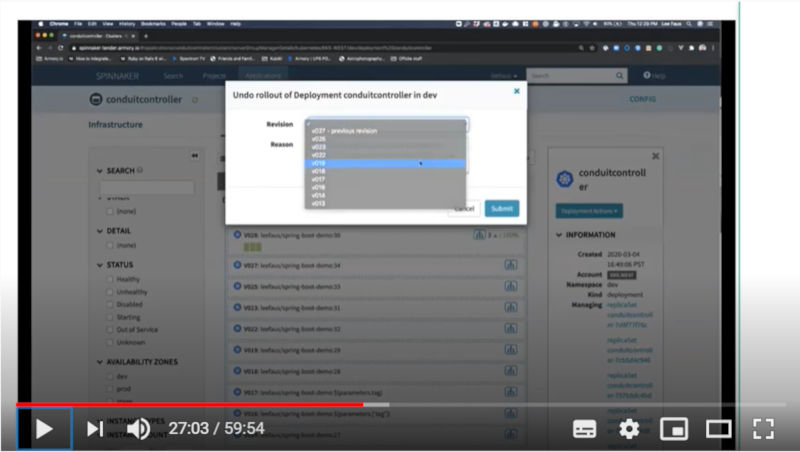Check the Unhealthy status filter
Image resolution: width=800 pixels, height=452 pixels.
[110, 292]
